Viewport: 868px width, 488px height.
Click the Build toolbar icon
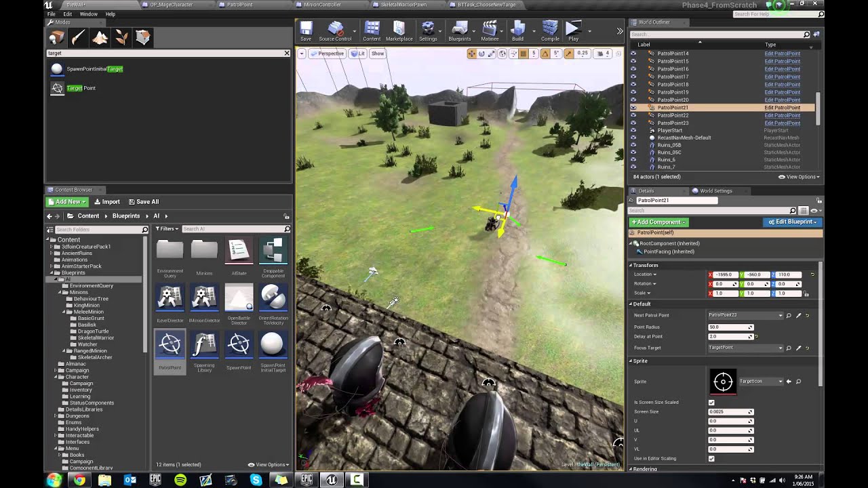click(517, 31)
